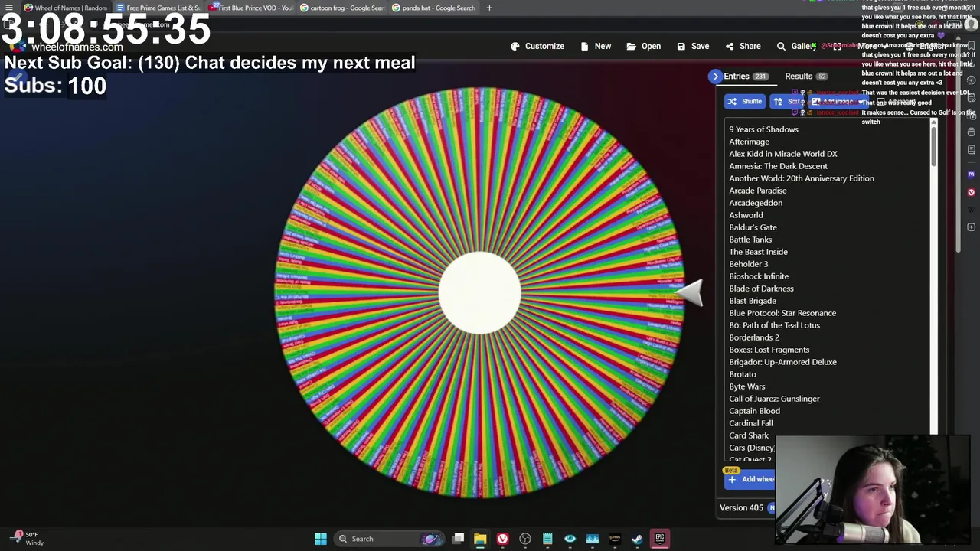
Task: Open the Add image dropdown
Action: (x=838, y=102)
